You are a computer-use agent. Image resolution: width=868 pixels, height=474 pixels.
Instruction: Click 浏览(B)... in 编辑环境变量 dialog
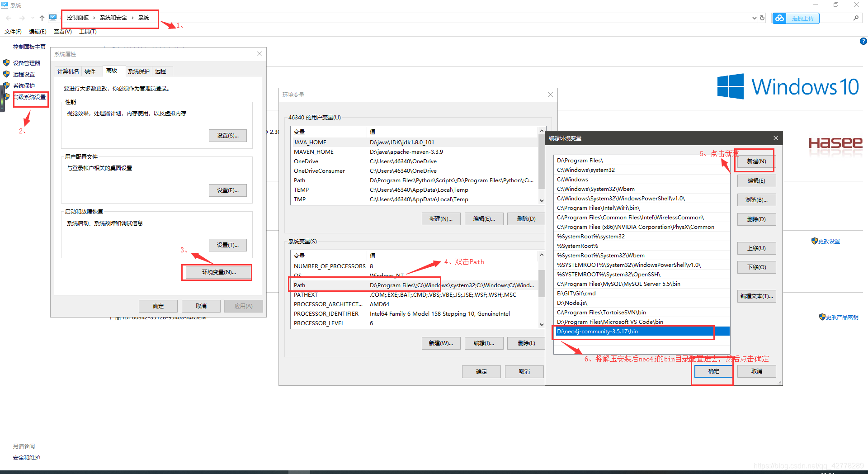click(x=756, y=200)
